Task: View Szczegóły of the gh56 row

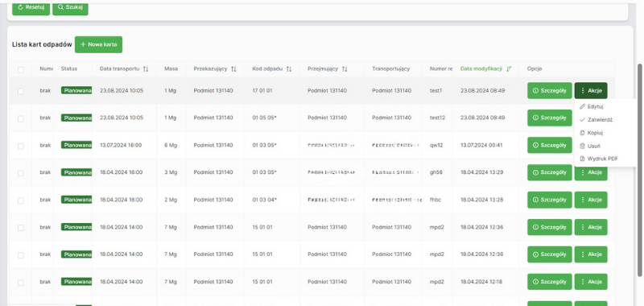Action: click(x=550, y=172)
